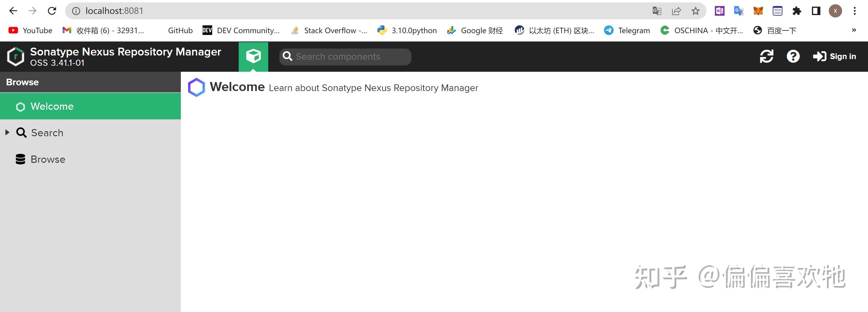Expand the Search tree node arrow

click(7, 132)
